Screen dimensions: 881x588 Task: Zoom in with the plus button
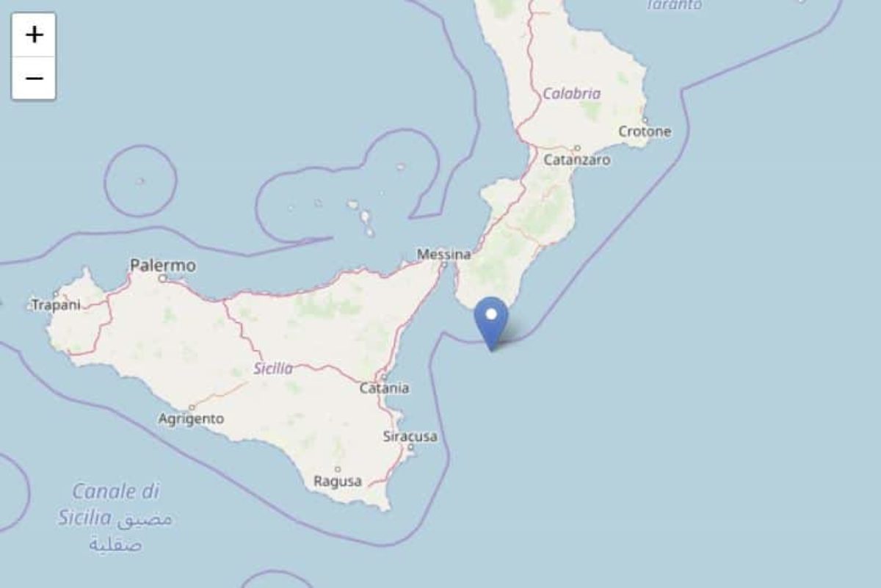click(34, 35)
